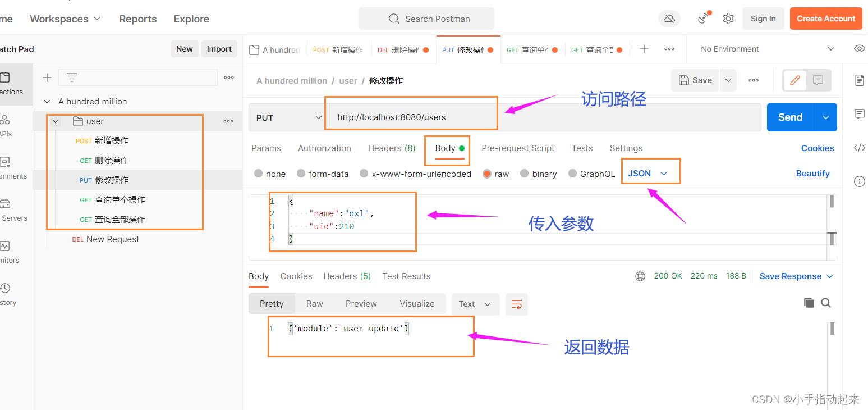This screenshot has width=868, height=410.
Task: Copy response using the copy icon
Action: coord(809,303)
